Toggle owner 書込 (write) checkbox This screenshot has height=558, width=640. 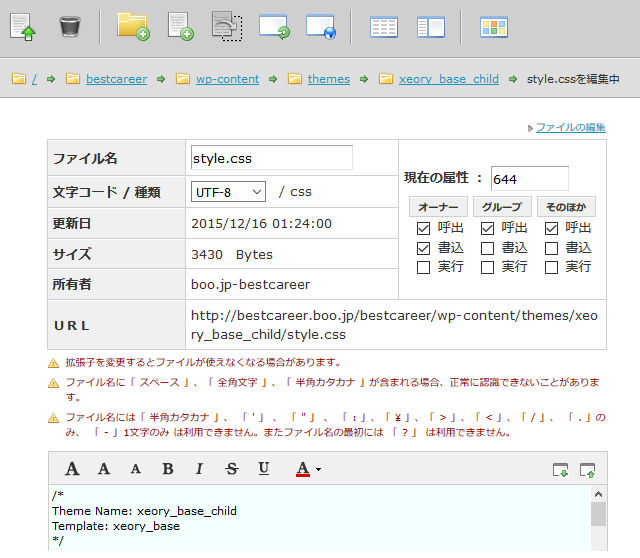423,248
